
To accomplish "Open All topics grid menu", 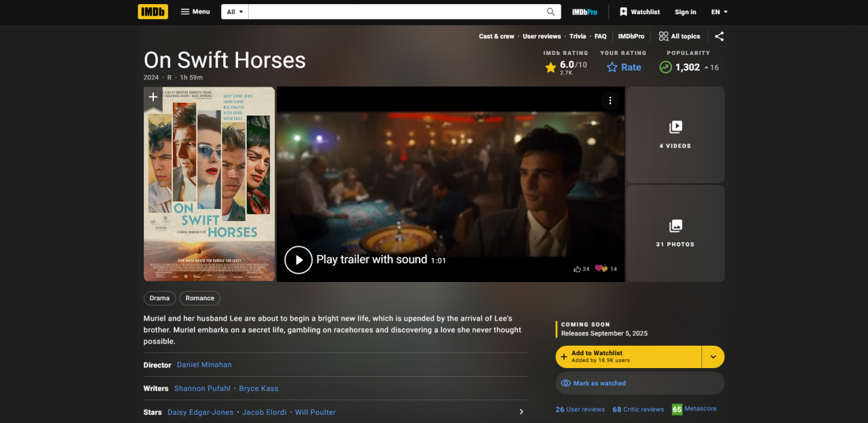I will 679,37.
